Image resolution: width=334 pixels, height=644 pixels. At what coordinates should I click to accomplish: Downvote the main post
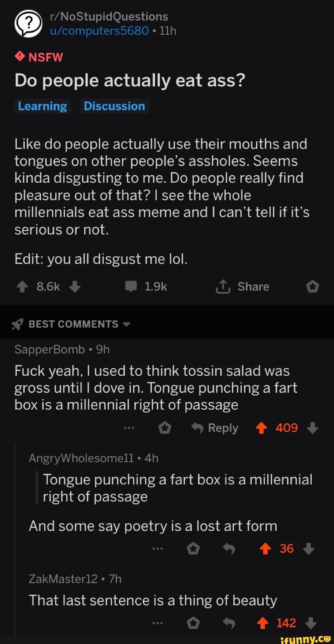point(75,287)
